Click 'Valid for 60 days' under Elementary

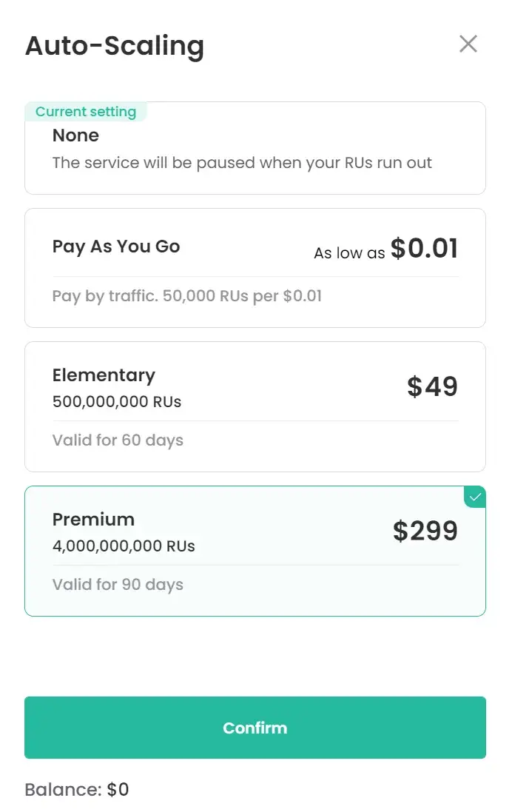click(118, 440)
